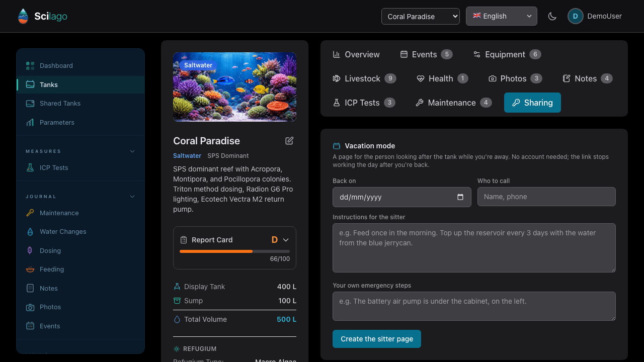Open Shared Tanks in sidebar
Viewport: 644px width, 362px height.
(x=80, y=104)
